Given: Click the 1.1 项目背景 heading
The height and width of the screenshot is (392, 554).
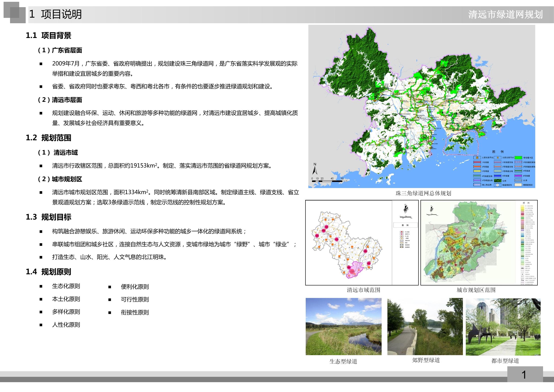Looking at the screenshot, I should tap(48, 36).
